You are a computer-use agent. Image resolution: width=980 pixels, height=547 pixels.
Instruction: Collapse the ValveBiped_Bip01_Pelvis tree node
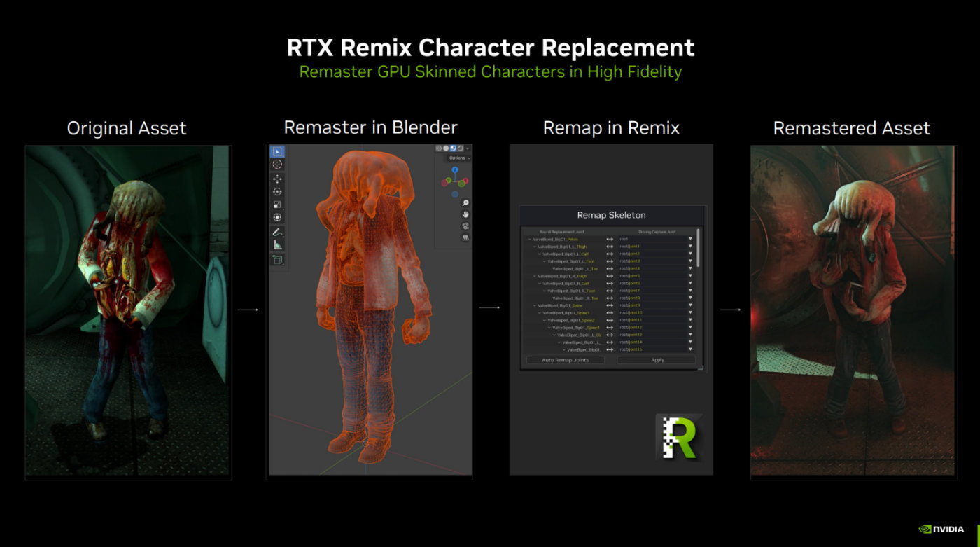point(530,240)
